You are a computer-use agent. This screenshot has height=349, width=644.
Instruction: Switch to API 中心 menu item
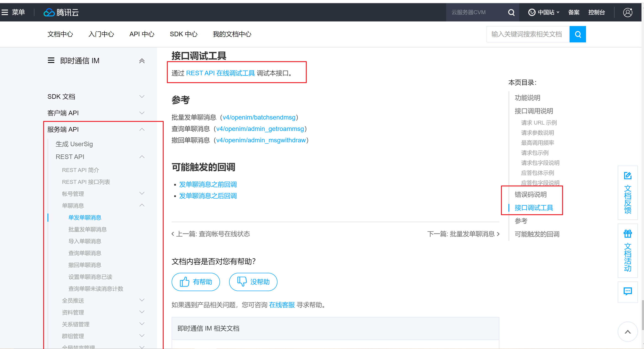[x=141, y=34]
